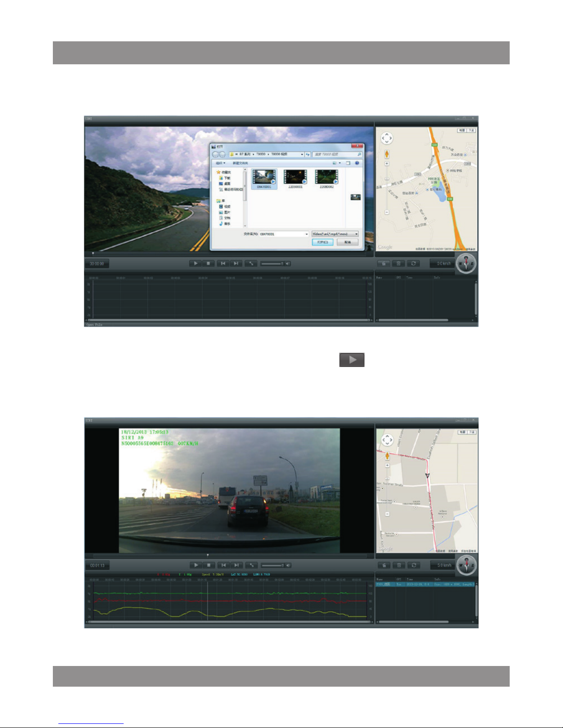Click the mute speaker icon in the player behind the Open dialog

point(288,264)
